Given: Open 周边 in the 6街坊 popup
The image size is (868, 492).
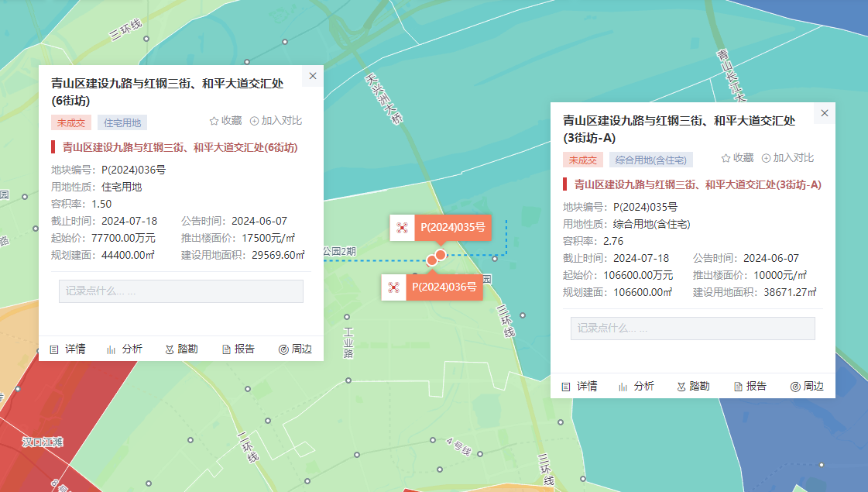Looking at the screenshot, I should (295, 349).
